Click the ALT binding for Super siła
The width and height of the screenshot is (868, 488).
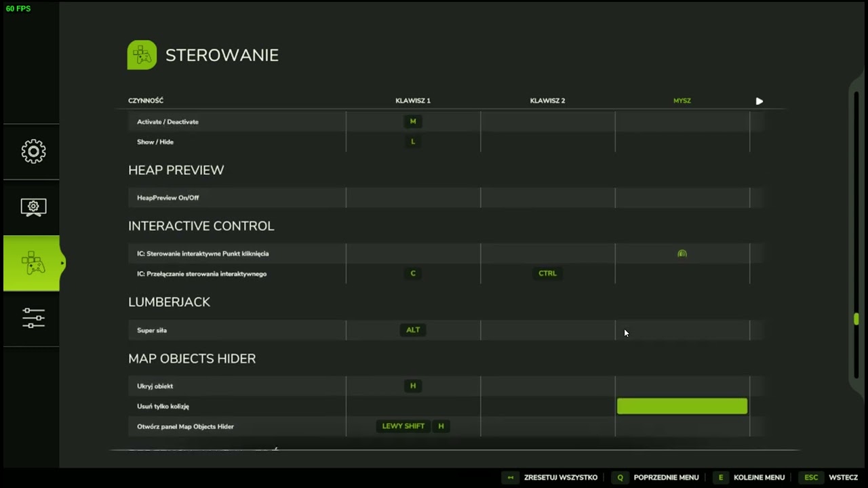pos(413,330)
